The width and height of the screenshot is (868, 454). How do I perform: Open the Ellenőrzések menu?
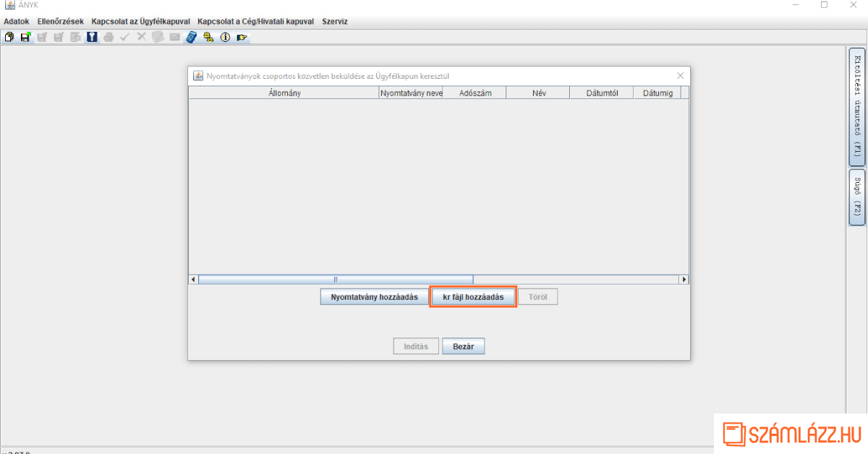[x=60, y=22]
